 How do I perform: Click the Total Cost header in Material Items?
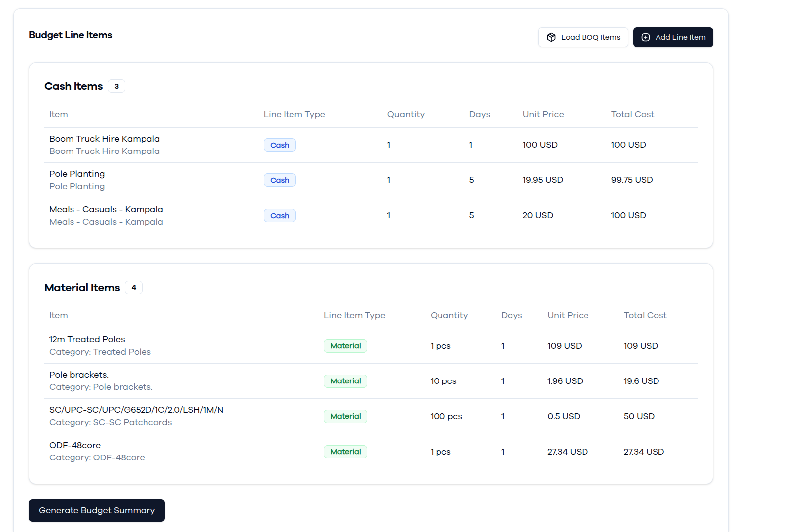point(645,315)
